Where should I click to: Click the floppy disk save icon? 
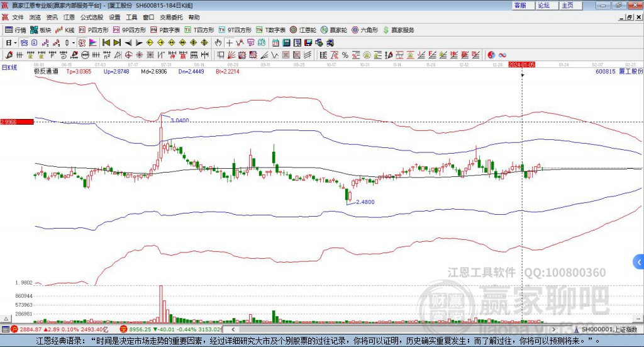point(308,43)
